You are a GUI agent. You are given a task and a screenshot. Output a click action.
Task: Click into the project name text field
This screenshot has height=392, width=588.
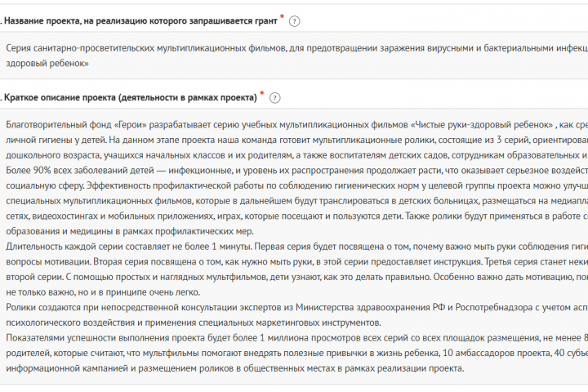click(294, 56)
